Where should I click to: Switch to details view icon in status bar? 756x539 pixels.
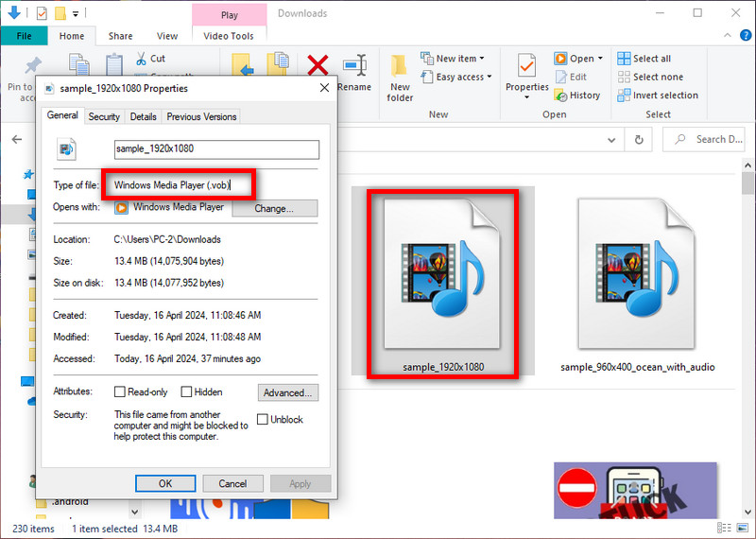[724, 528]
